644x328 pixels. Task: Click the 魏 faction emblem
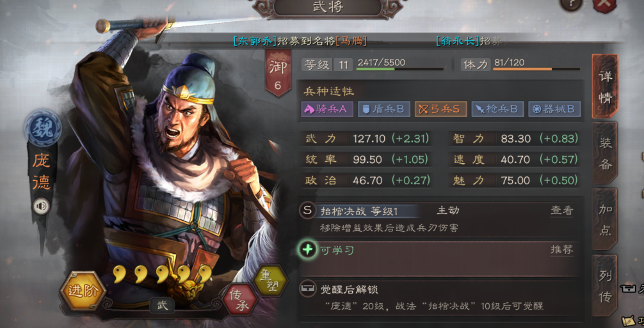point(42,129)
